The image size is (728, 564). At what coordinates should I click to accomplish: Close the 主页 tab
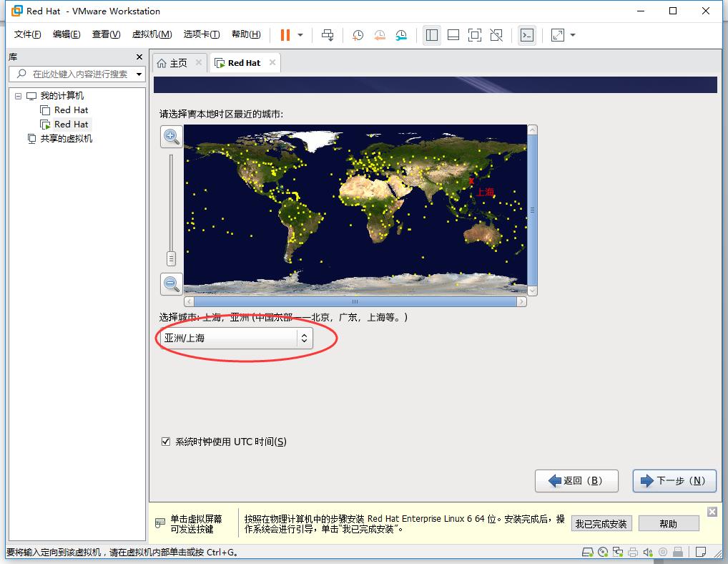[x=199, y=62]
